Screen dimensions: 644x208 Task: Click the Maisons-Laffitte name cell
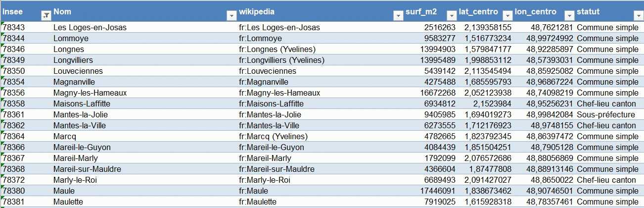point(82,104)
